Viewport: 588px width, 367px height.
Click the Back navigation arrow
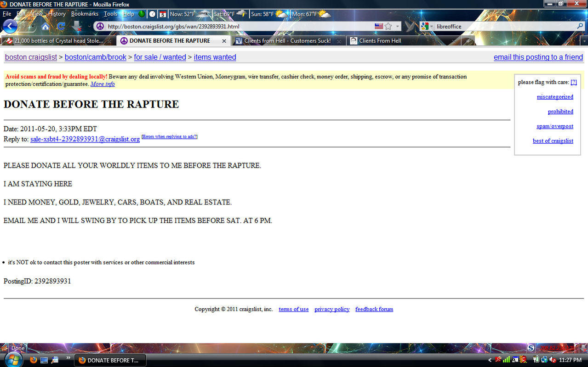pyautogui.click(x=9, y=26)
